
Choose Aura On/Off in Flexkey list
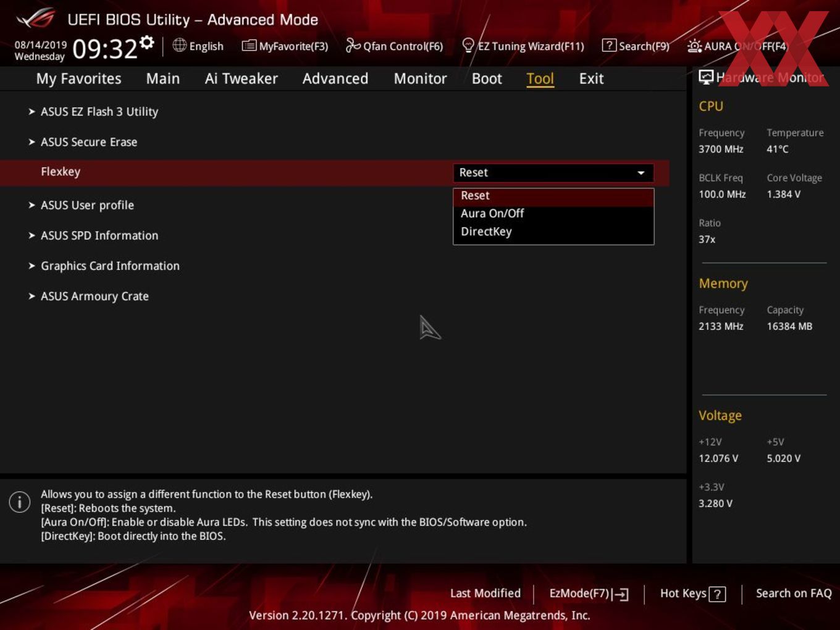pos(553,214)
